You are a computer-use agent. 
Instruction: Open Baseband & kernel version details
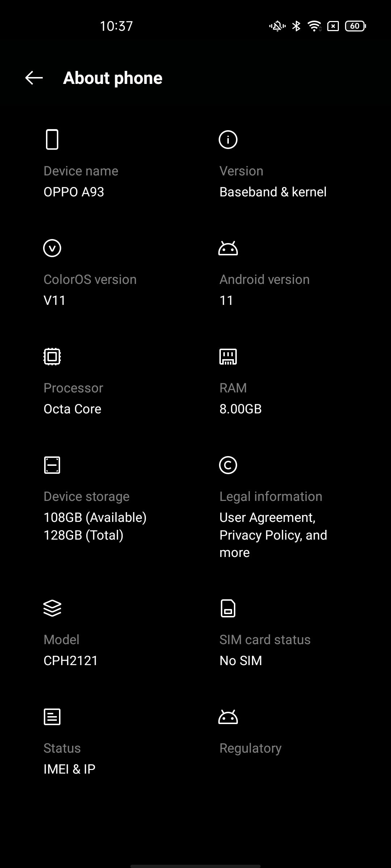[x=273, y=192]
